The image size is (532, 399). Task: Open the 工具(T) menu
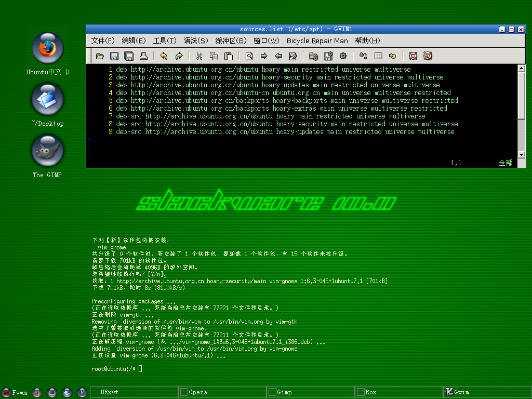click(x=165, y=41)
